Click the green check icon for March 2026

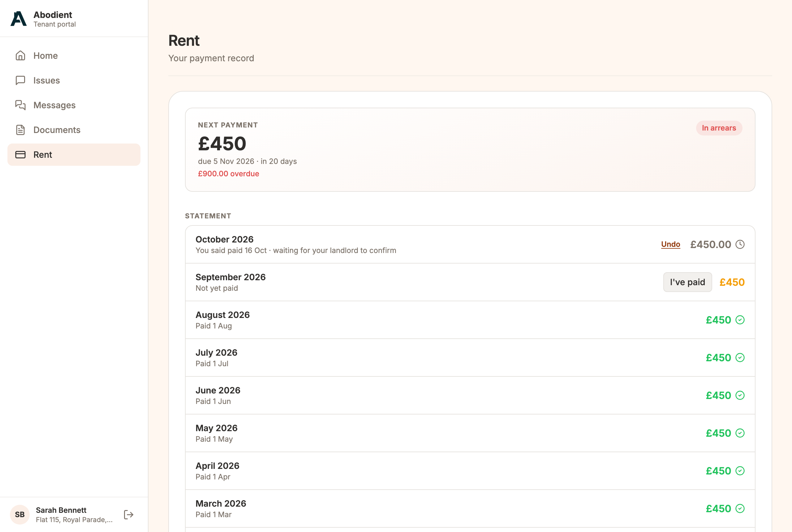pos(740,508)
